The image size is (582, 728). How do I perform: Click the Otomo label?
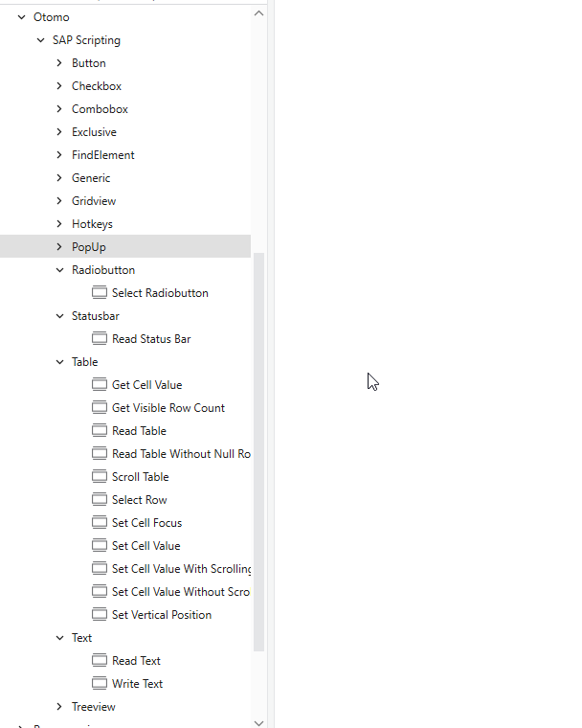[51, 17]
